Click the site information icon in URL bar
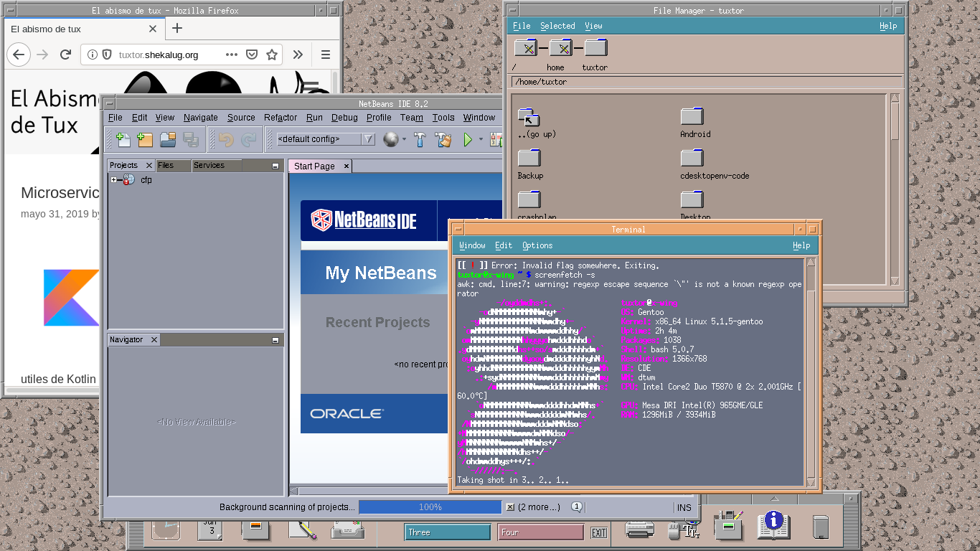 pyautogui.click(x=93, y=55)
